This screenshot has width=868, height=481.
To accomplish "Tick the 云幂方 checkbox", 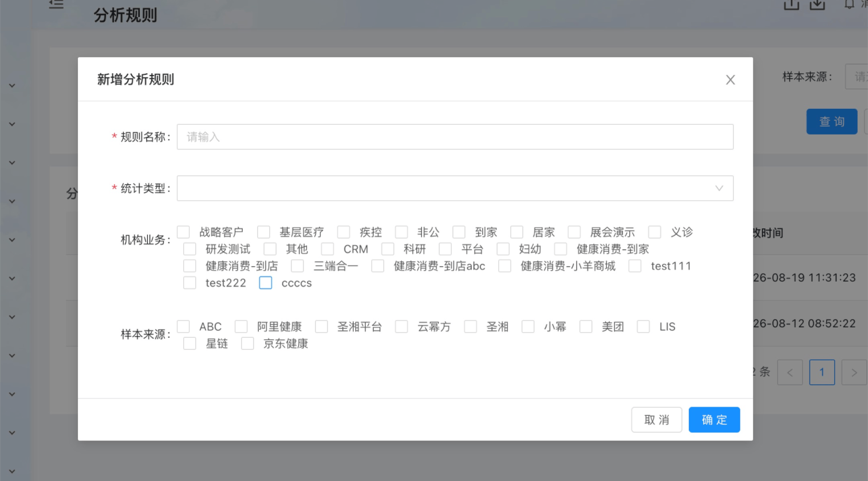I will [401, 326].
